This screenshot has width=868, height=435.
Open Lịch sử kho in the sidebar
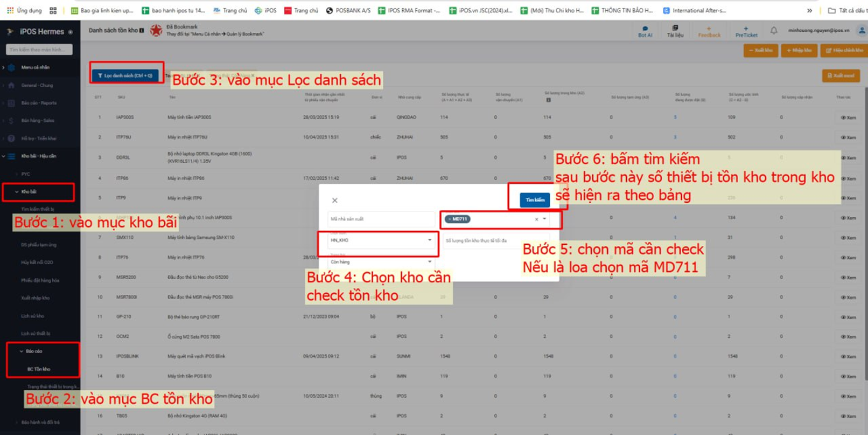[33, 316]
